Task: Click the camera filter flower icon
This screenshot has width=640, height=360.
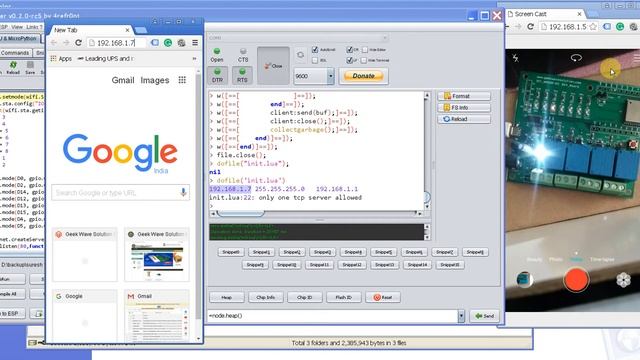Action: (x=623, y=280)
